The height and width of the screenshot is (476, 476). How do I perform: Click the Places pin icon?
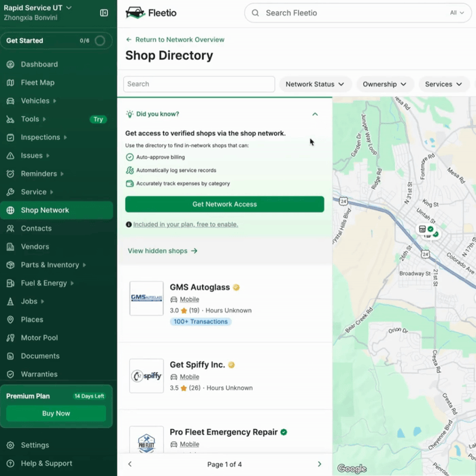tap(10, 320)
